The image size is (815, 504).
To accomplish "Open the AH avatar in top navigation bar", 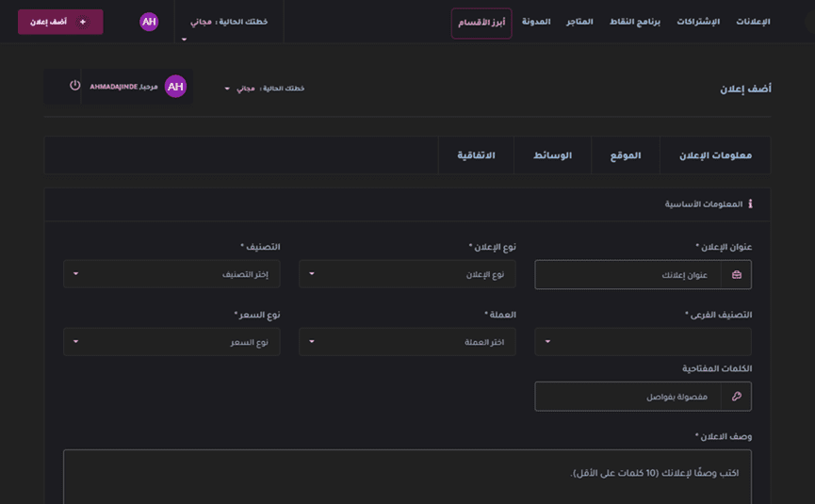I will [149, 22].
